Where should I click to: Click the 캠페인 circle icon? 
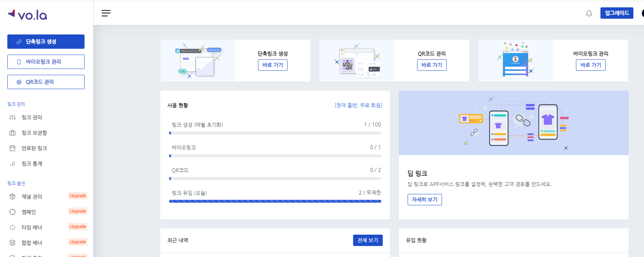[x=12, y=212]
